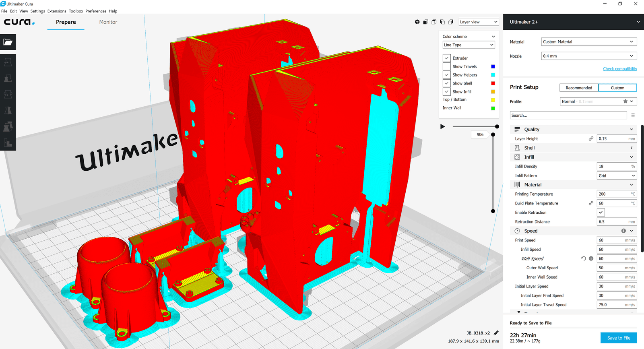Screen dimensions: 644x349
Task: Uncheck the Show Shell checkbox
Action: click(x=446, y=83)
